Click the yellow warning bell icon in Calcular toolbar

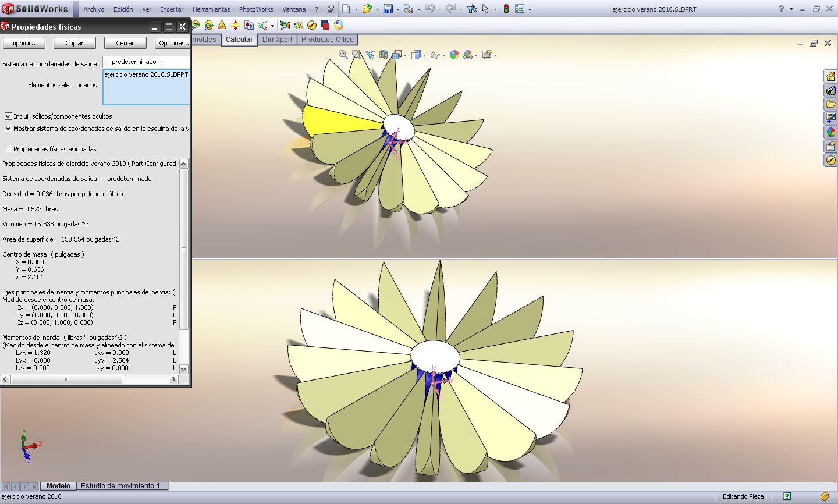pos(222,25)
